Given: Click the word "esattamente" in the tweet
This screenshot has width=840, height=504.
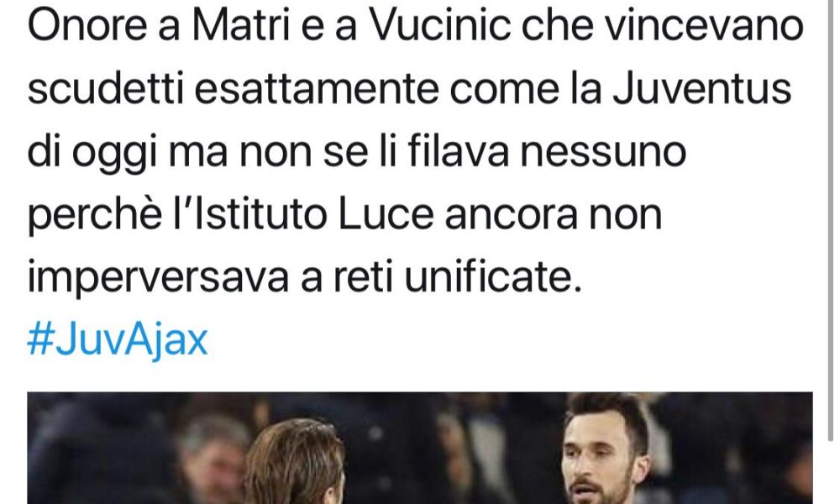Looking at the screenshot, I should pyautogui.click(x=317, y=89).
